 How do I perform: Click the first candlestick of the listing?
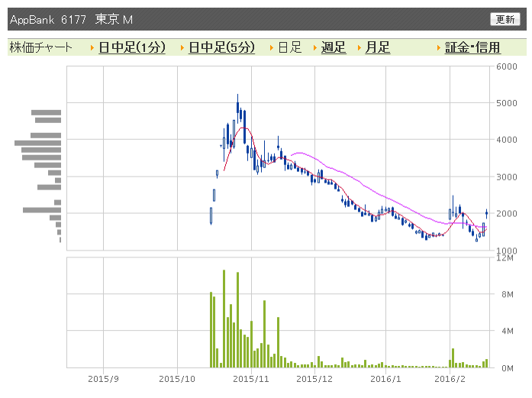tap(211, 216)
